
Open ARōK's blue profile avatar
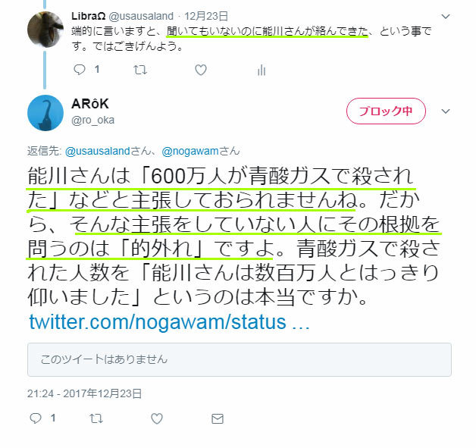click(45, 113)
